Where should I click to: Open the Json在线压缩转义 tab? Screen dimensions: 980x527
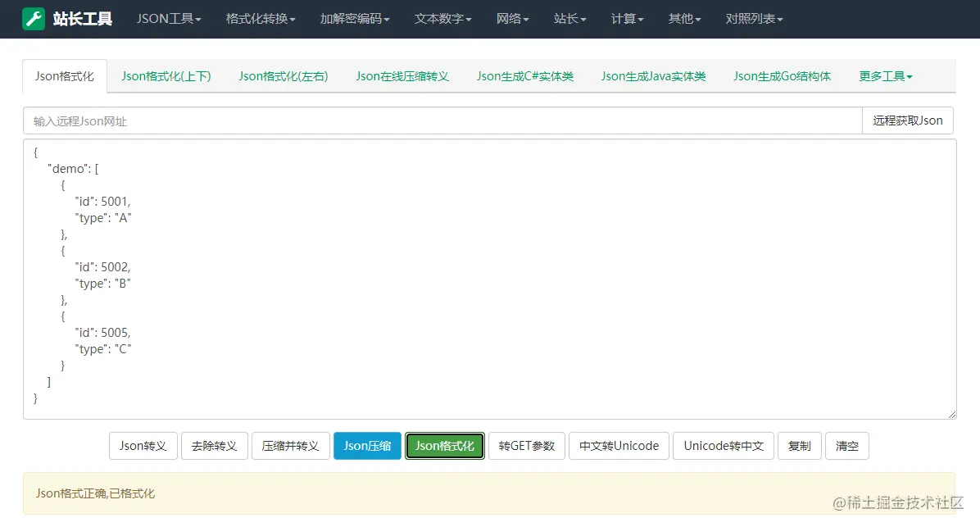pyautogui.click(x=402, y=76)
